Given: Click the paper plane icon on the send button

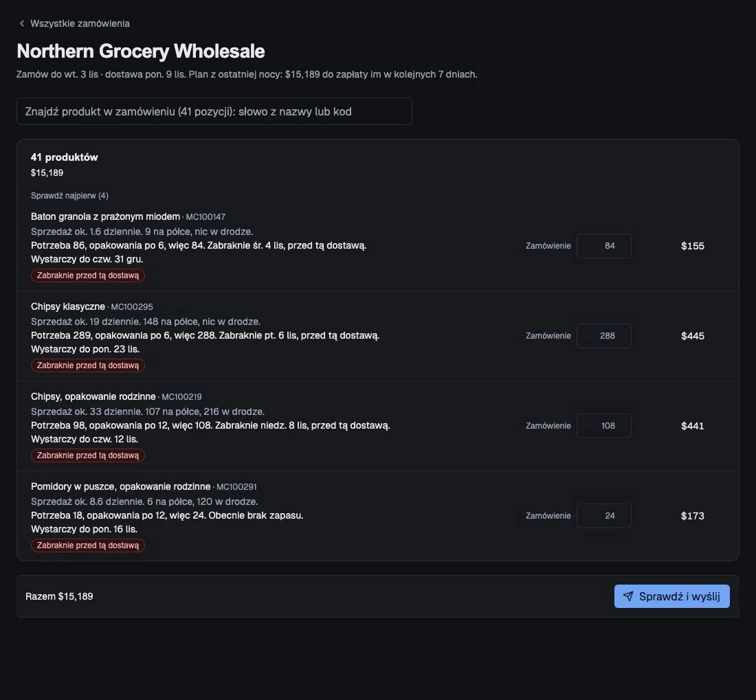Looking at the screenshot, I should (x=627, y=596).
